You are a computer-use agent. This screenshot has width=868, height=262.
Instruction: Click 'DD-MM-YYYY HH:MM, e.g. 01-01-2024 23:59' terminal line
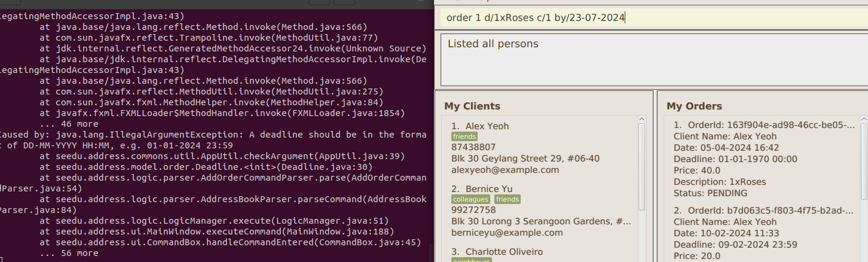click(x=117, y=145)
